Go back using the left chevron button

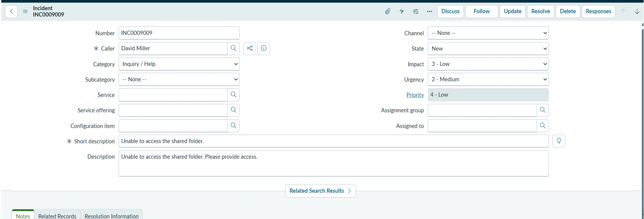11,11
